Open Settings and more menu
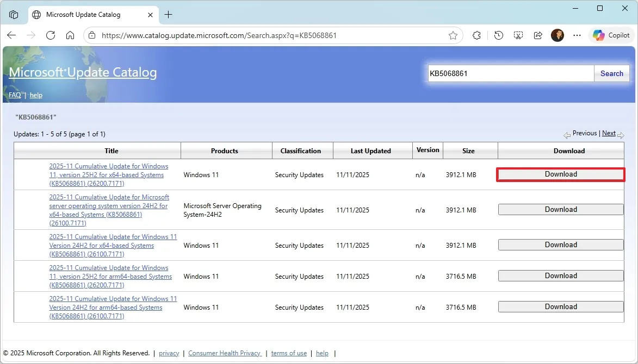 tap(577, 35)
